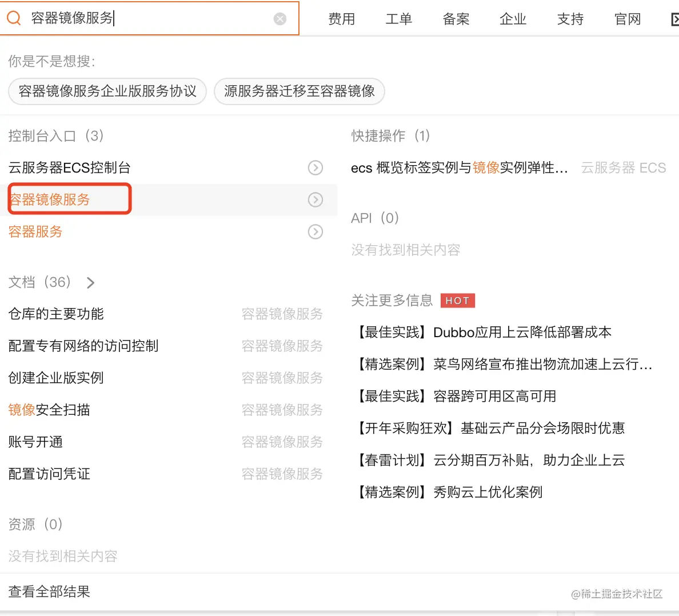
Task: Click 容器镜像服务 tag beside 配置访问凭证
Action: point(282,474)
